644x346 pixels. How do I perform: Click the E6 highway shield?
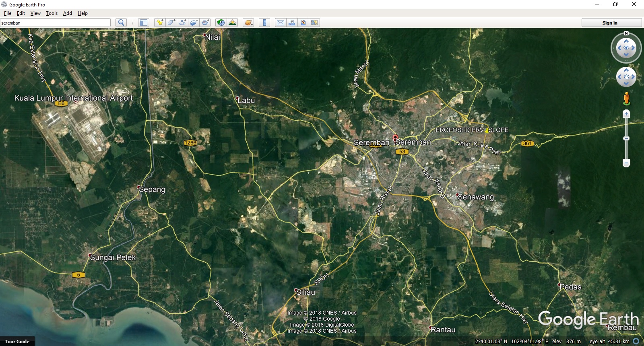point(61,103)
